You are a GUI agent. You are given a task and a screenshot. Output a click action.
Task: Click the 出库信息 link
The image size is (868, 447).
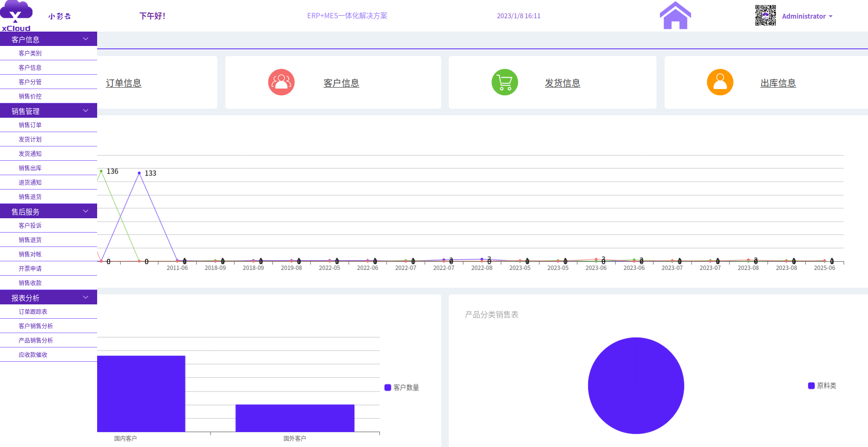coord(778,83)
